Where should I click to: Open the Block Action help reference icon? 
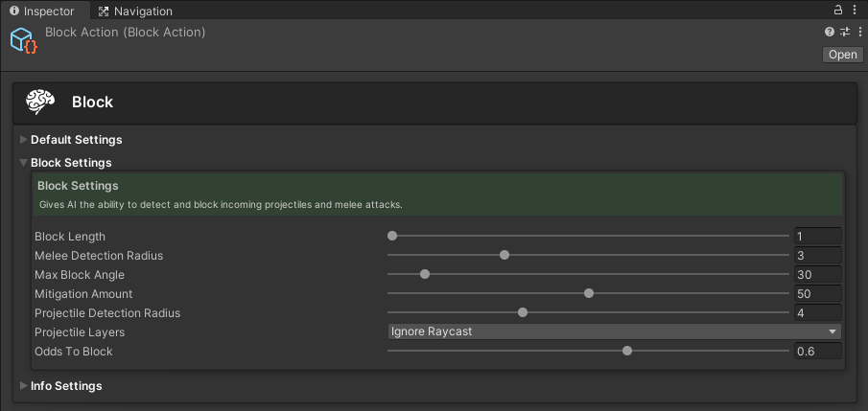830,32
